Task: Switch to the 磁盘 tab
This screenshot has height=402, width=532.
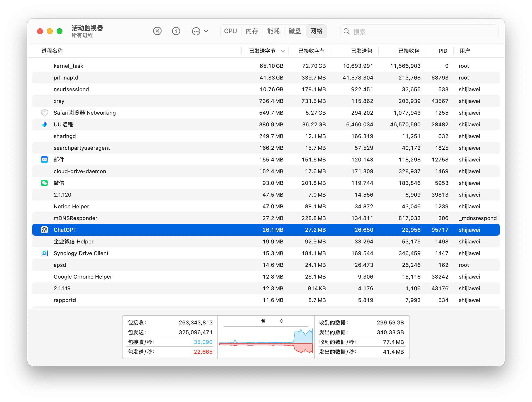Action: [x=295, y=31]
